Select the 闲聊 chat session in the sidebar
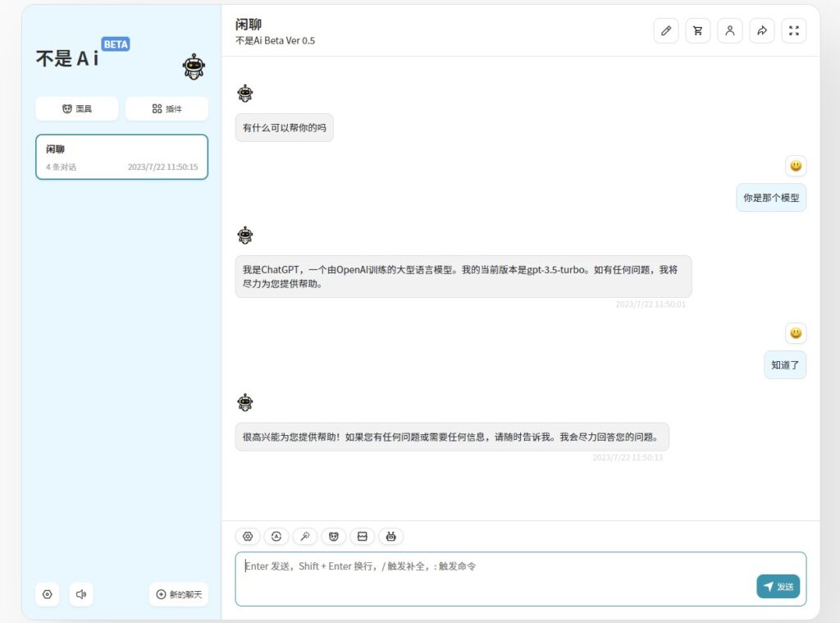 [121, 156]
